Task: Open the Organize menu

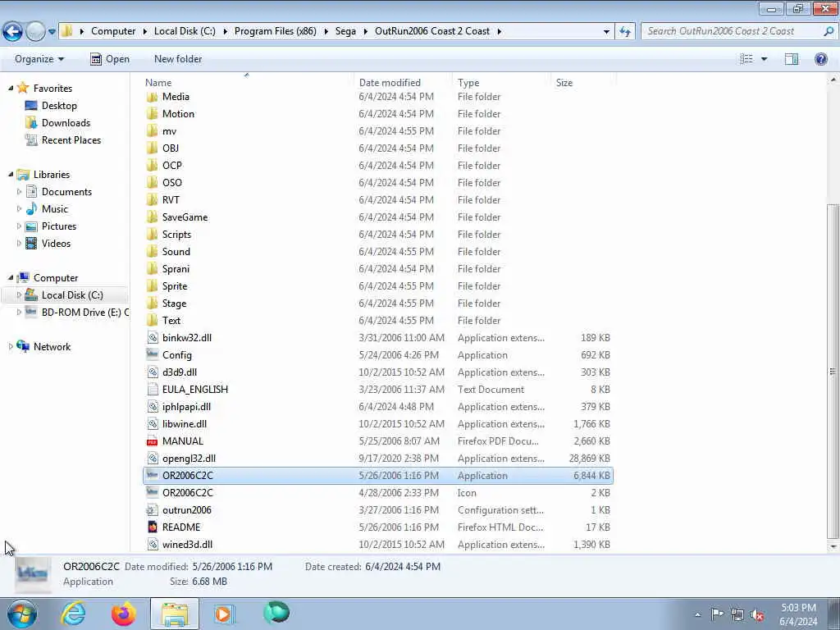Action: click(x=39, y=59)
